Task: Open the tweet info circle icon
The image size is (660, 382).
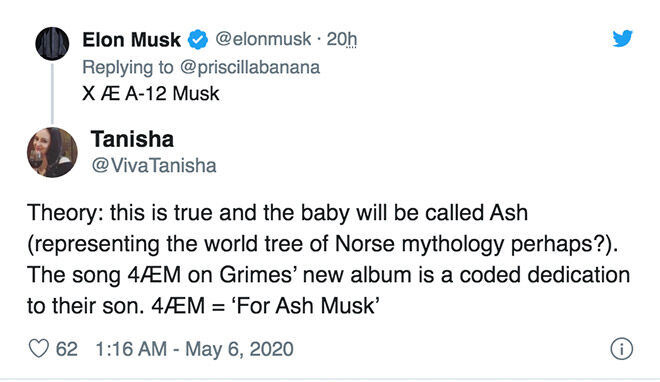Action: [621, 349]
